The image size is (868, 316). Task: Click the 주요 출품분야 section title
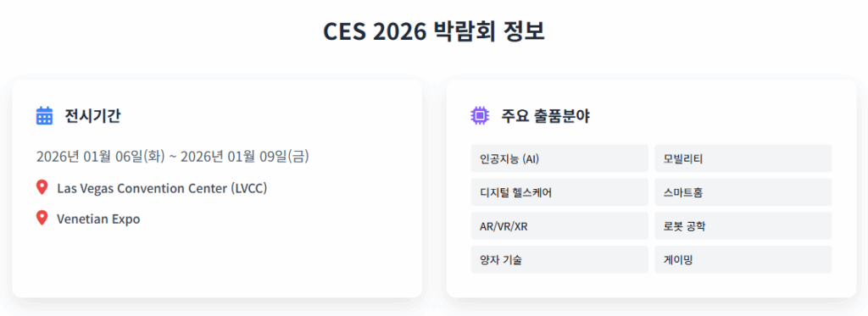545,116
